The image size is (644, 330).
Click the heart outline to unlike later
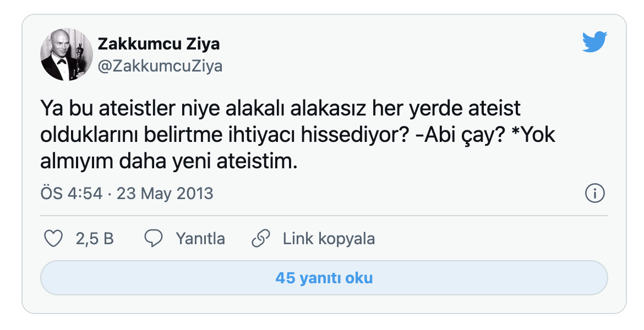[53, 238]
